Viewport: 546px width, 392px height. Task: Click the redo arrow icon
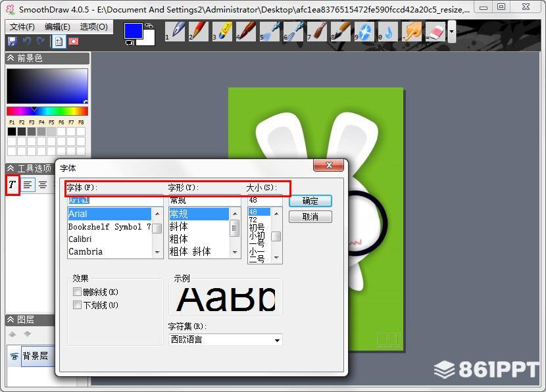click(x=41, y=41)
